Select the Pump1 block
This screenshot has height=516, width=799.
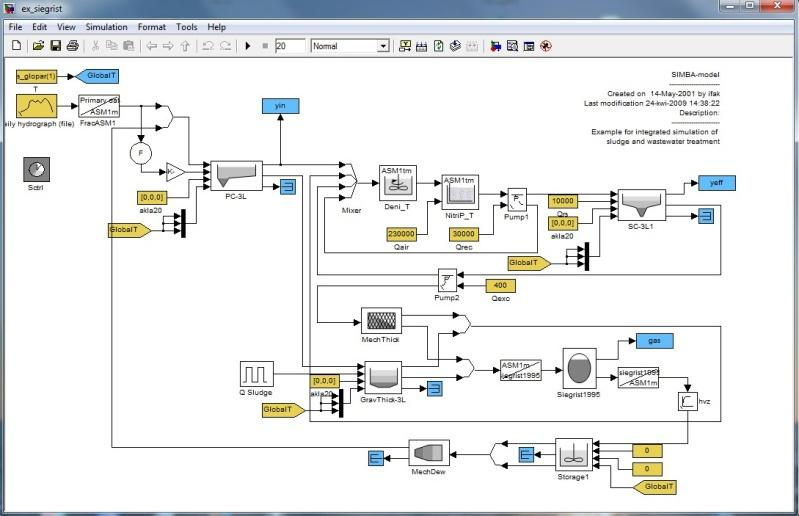(517, 200)
